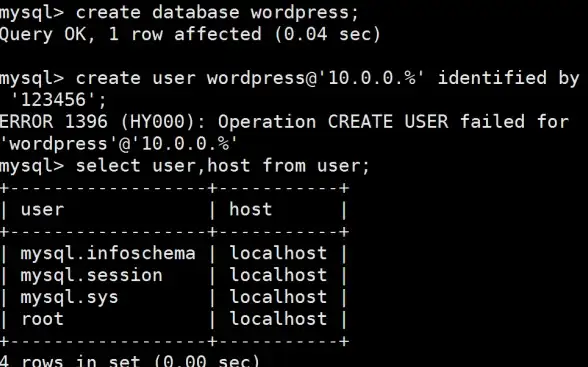The image size is (588, 367).
Task: Click the 'select user,host from user' command
Action: [223, 166]
